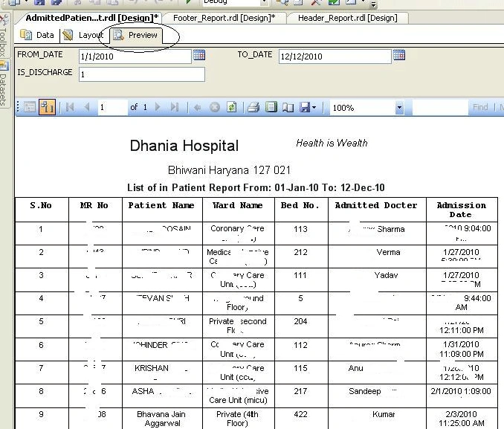
Task: Open the Toolbox side panel
Action: tap(4, 36)
